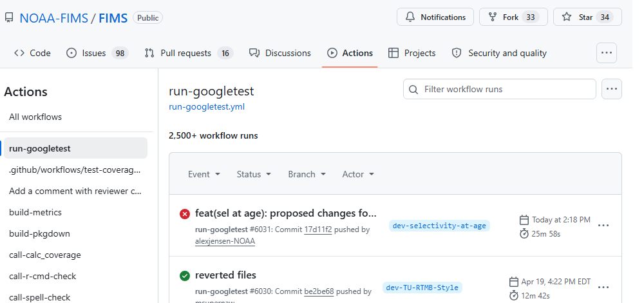
Task: Open the repository navigation overflow menu
Action: (x=606, y=53)
